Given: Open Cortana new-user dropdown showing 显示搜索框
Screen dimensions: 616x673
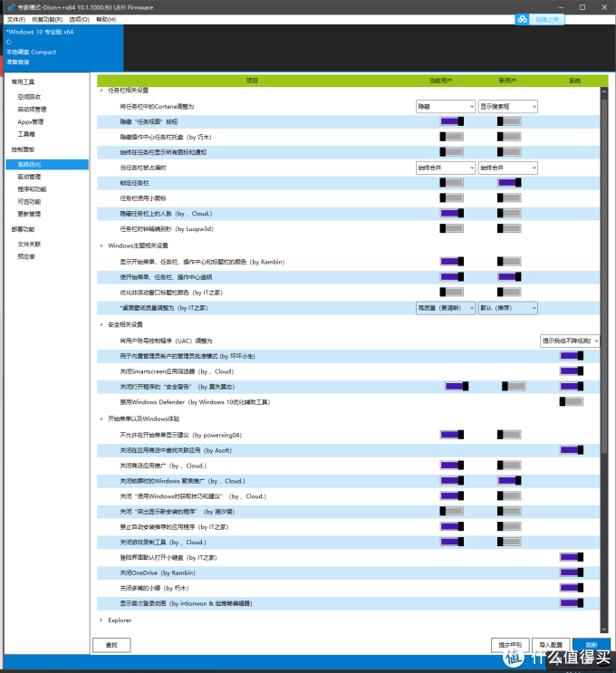Looking at the screenshot, I should pos(508,107).
